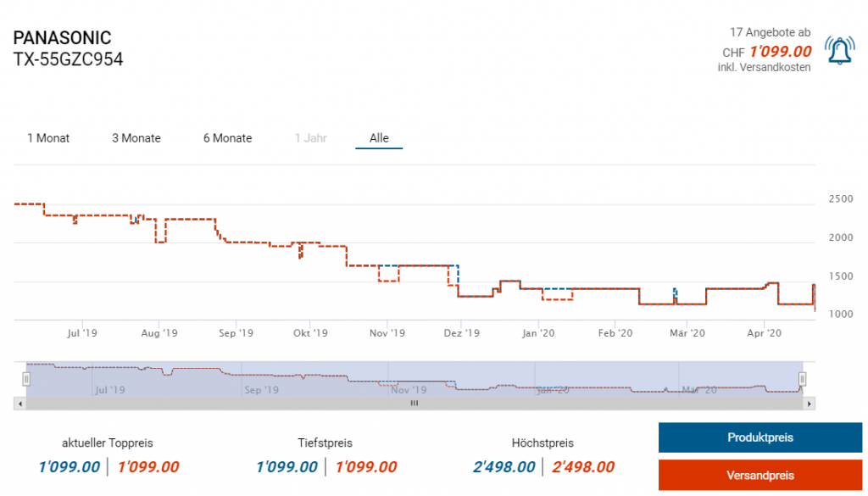Viewport: 868px width, 496px height.
Task: Open the 17 Angebote ab offers link
Action: tap(764, 32)
